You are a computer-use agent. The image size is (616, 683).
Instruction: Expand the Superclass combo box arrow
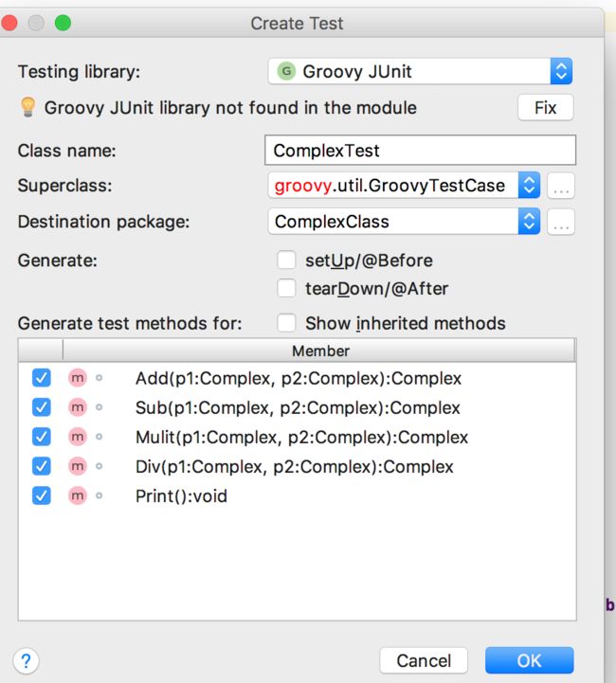529,185
